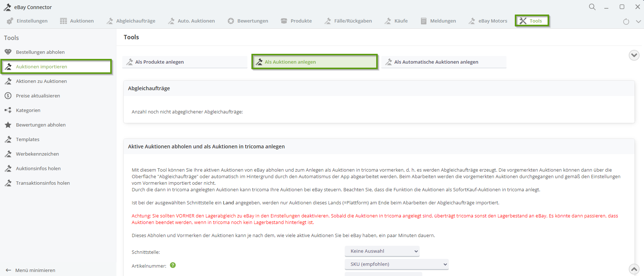Click the red Achtung warning text
Screen dimensions: 644x276
375,219
